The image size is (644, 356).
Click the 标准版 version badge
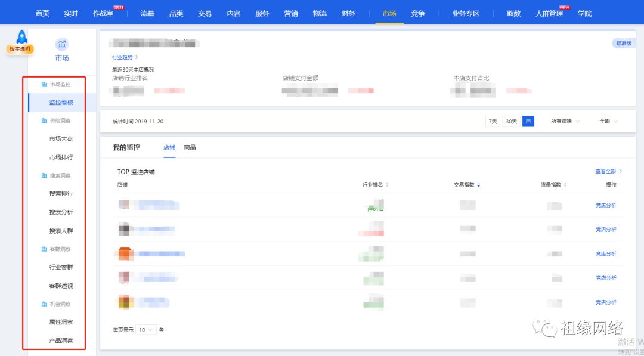click(x=623, y=43)
